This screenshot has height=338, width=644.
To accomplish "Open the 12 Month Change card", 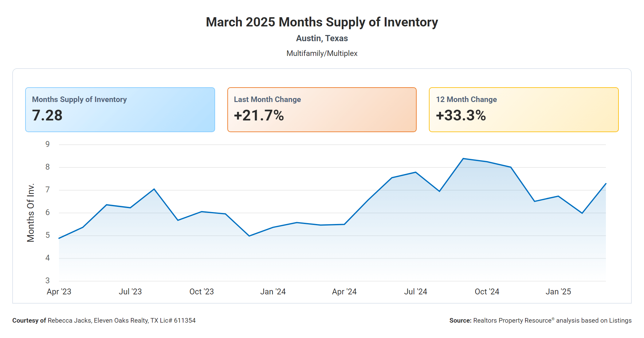I will point(524,110).
